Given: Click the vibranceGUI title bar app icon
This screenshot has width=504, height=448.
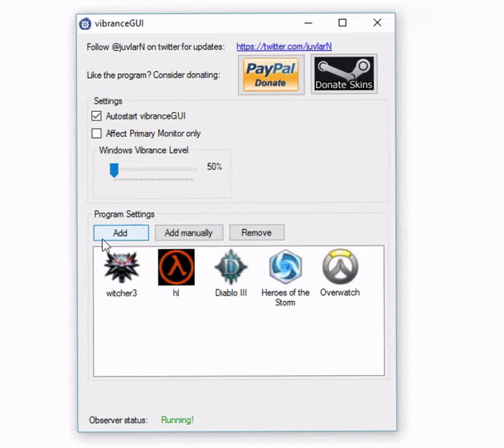Looking at the screenshot, I should [85, 24].
